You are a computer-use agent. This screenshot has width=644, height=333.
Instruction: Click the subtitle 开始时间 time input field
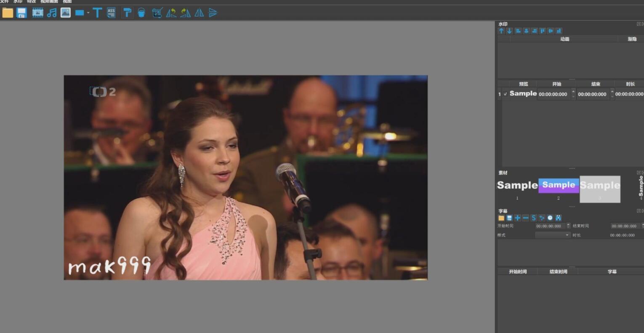pyautogui.click(x=550, y=226)
